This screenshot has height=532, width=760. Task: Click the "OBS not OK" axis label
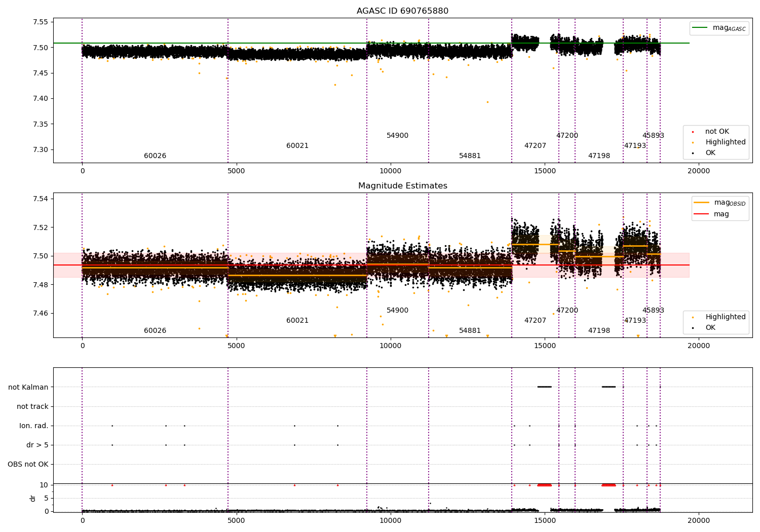(28, 465)
